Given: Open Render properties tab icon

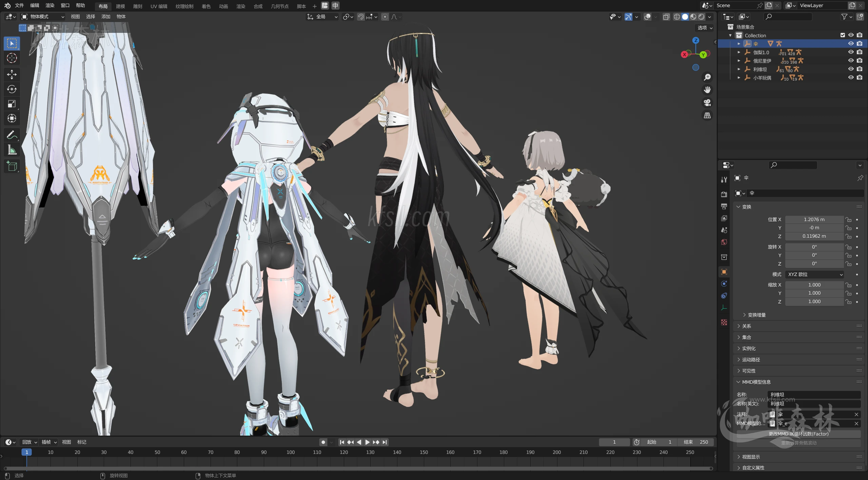Looking at the screenshot, I should [724, 194].
